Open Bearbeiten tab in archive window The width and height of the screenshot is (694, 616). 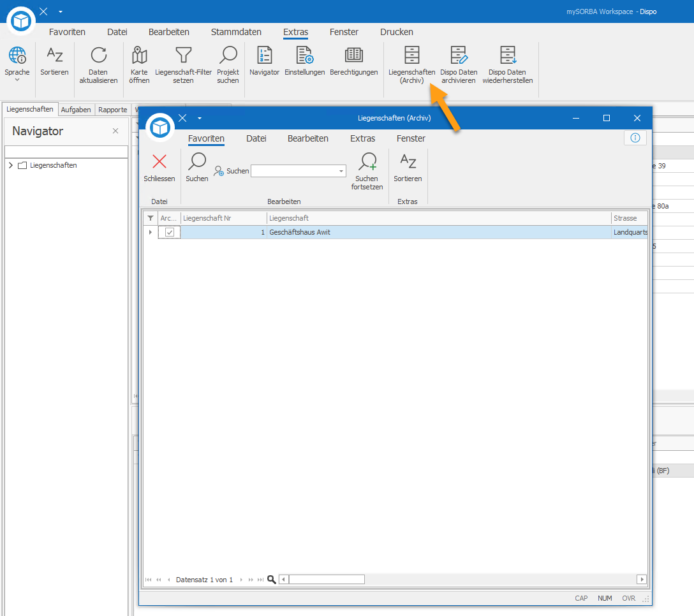[308, 138]
